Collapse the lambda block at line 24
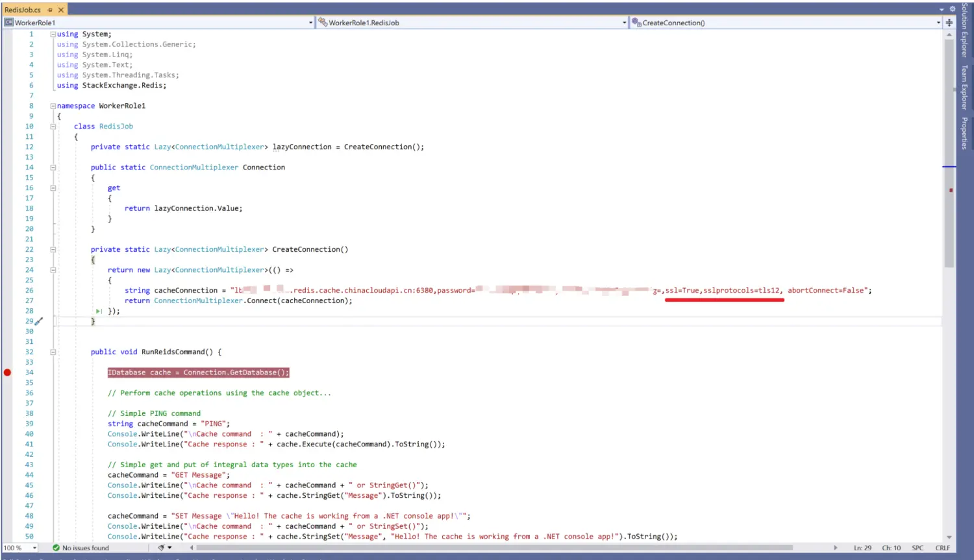Screen dimensions: 974x560 click(x=53, y=270)
